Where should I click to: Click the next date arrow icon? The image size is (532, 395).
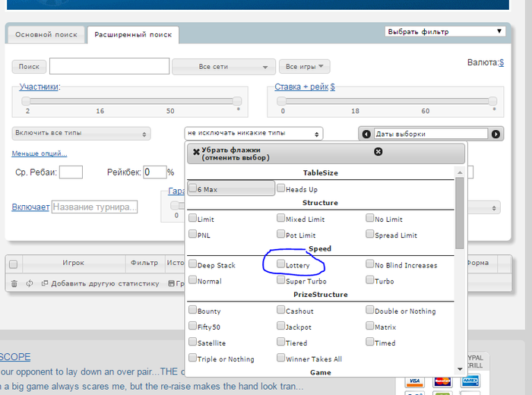coord(496,134)
